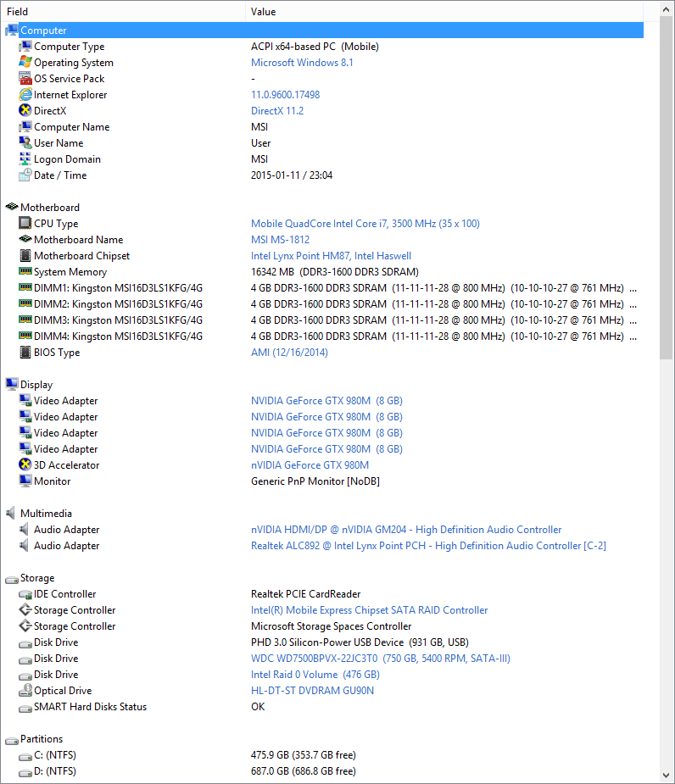Screen dimensions: 675x784
Task: Open the DirectX 11.2 link
Action: 277,110
